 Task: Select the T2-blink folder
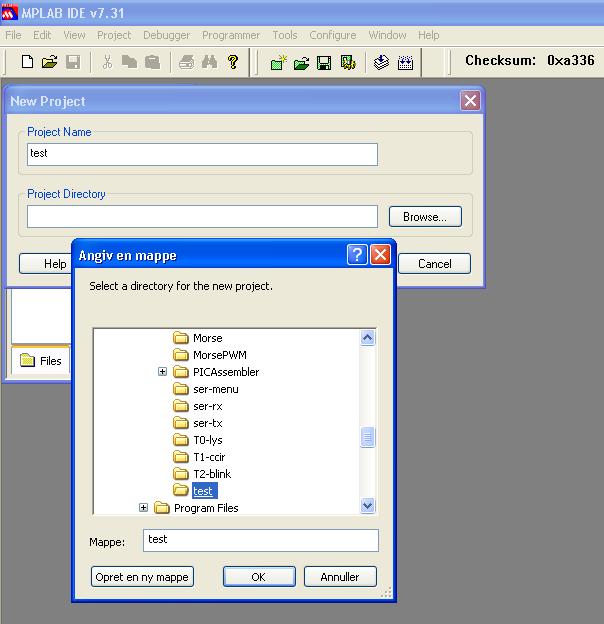click(x=202, y=474)
